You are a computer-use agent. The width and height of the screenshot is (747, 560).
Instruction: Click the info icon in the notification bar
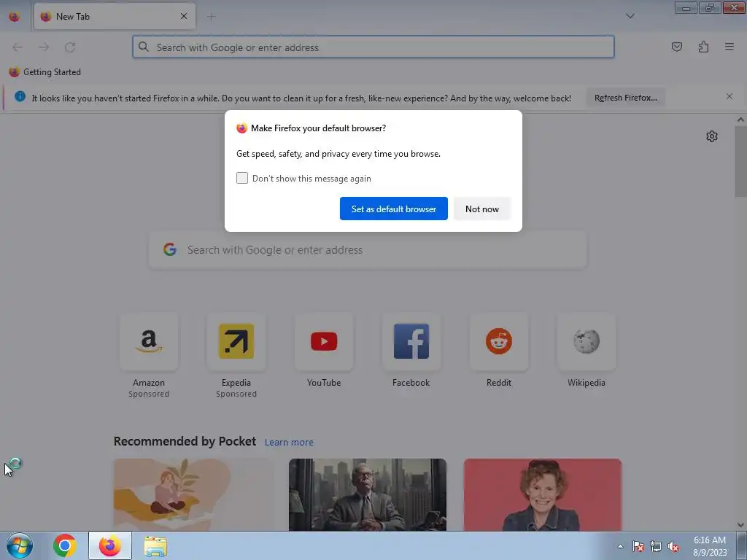(x=20, y=97)
